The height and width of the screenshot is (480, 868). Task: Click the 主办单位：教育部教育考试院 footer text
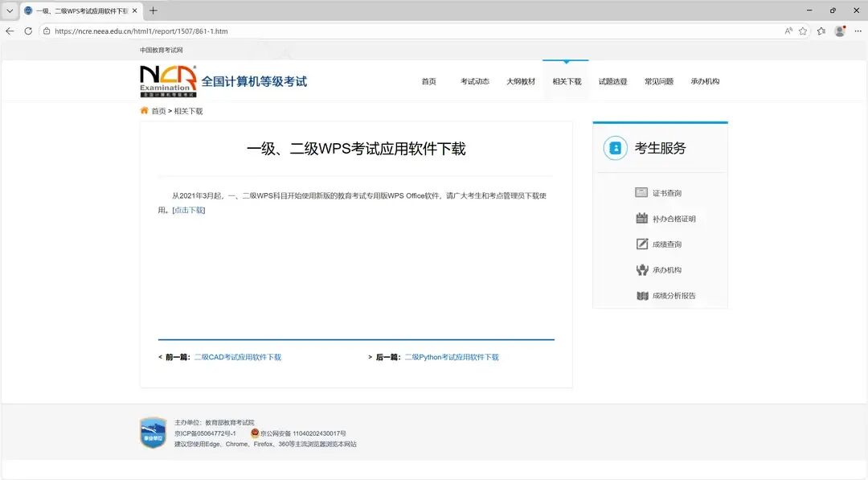[x=215, y=422]
